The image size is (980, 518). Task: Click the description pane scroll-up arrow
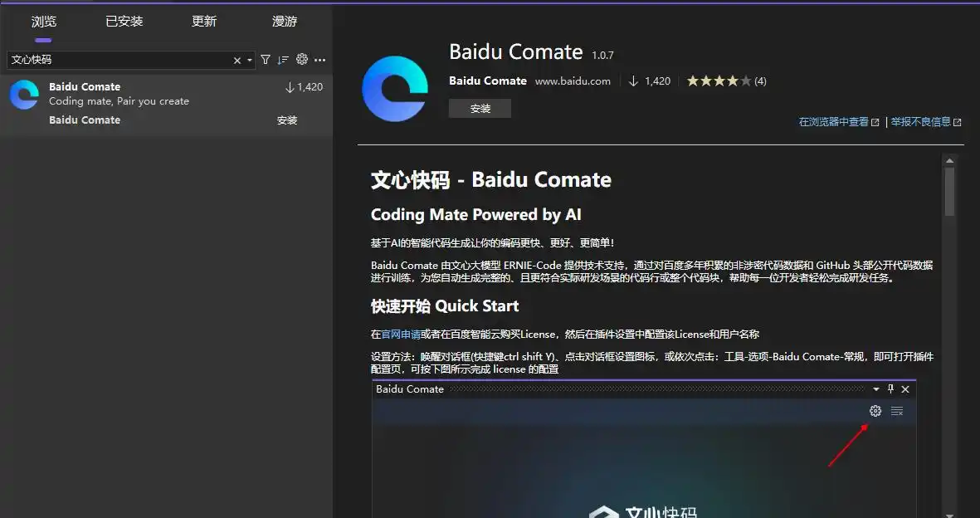(949, 160)
